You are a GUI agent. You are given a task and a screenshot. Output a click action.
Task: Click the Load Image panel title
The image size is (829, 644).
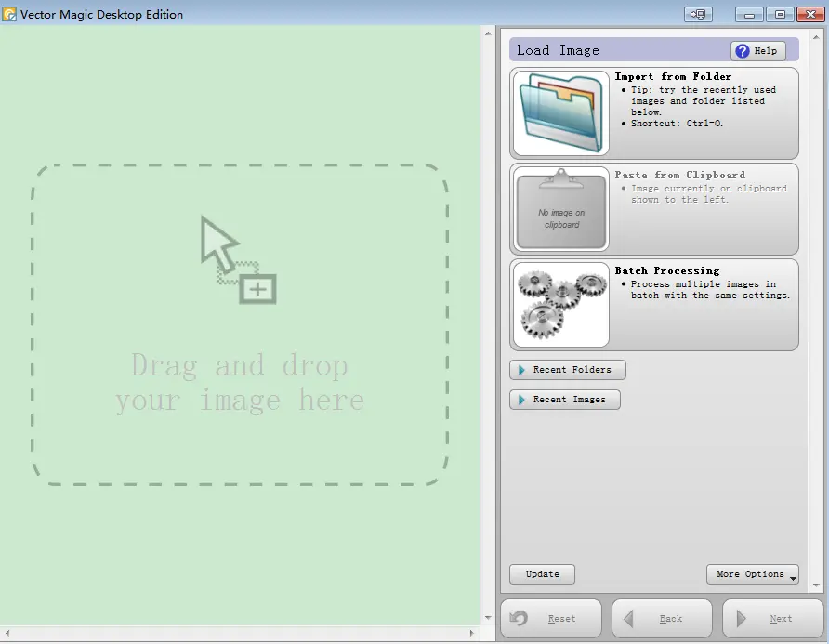pos(558,51)
